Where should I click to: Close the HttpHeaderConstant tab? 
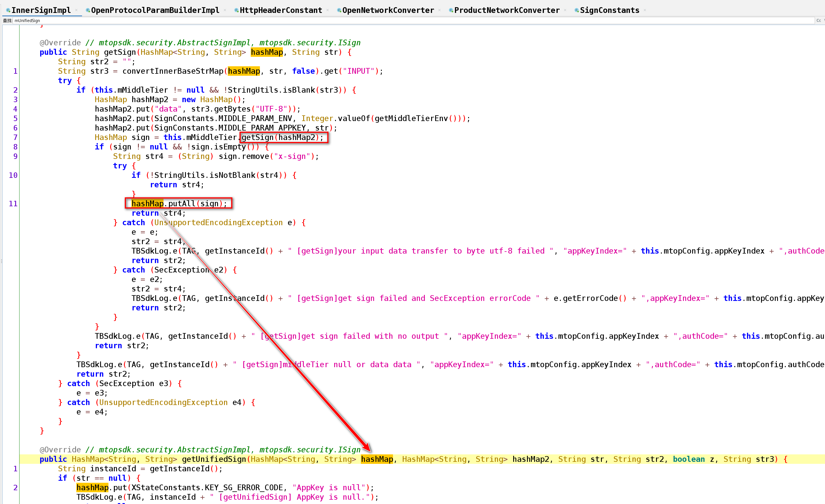tap(328, 10)
